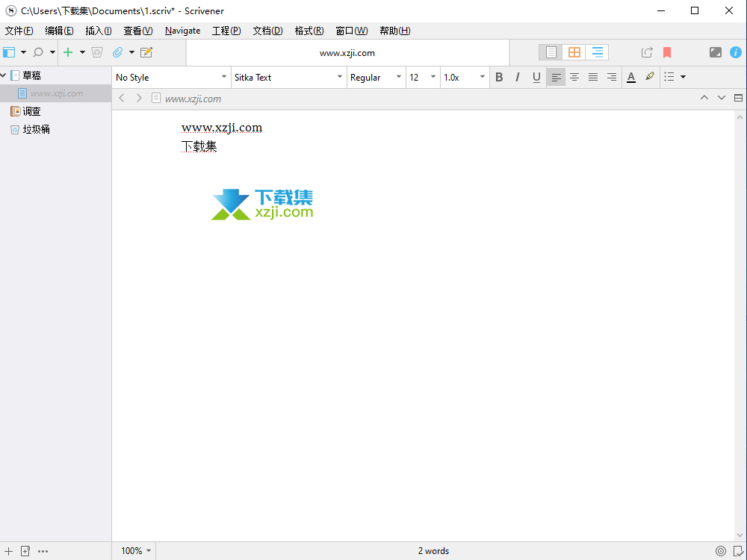This screenshot has height=560, width=747.
Task: Click the www.xzji.com quick search field
Action: (348, 53)
